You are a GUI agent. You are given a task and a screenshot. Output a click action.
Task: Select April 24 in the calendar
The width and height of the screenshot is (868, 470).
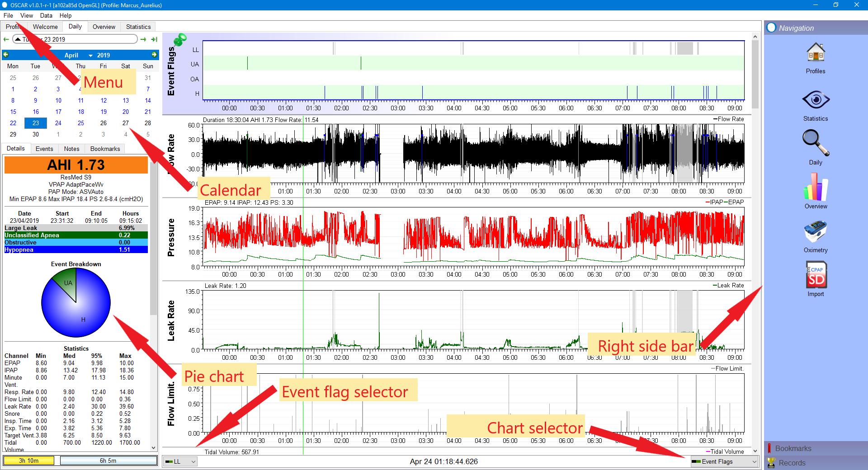58,123
